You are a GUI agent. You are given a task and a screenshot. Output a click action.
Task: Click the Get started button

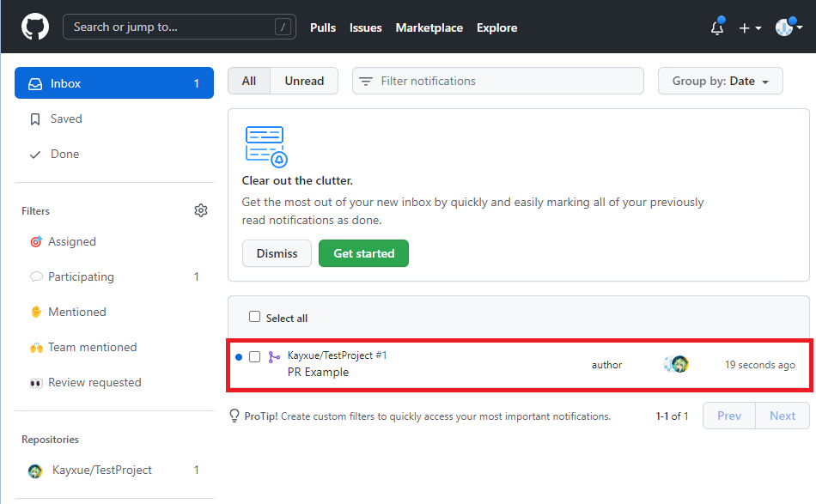point(363,253)
